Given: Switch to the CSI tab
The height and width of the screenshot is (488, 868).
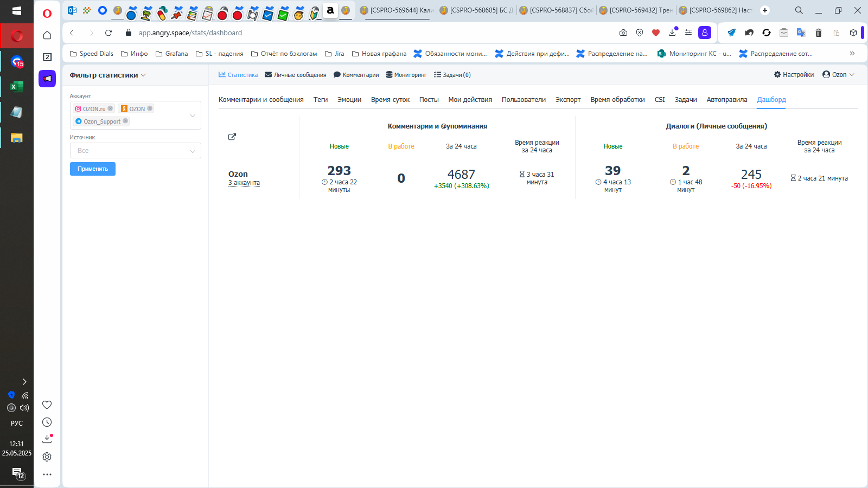Looking at the screenshot, I should click(x=660, y=100).
